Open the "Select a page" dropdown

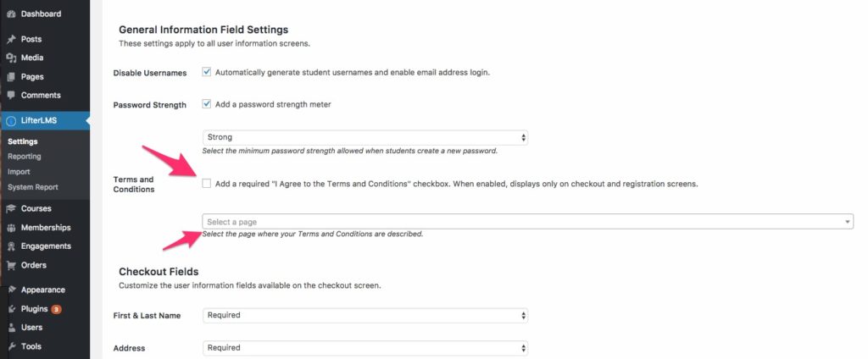click(527, 222)
